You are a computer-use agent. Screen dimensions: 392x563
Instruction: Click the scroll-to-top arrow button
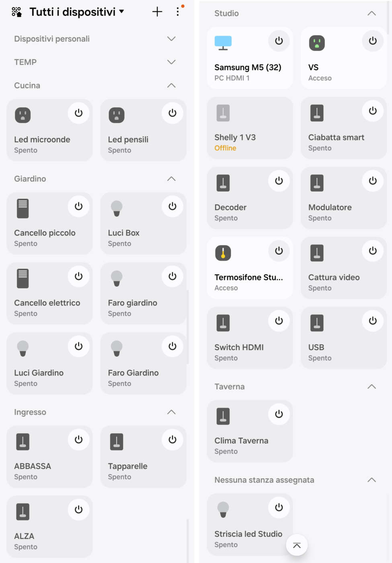[297, 545]
